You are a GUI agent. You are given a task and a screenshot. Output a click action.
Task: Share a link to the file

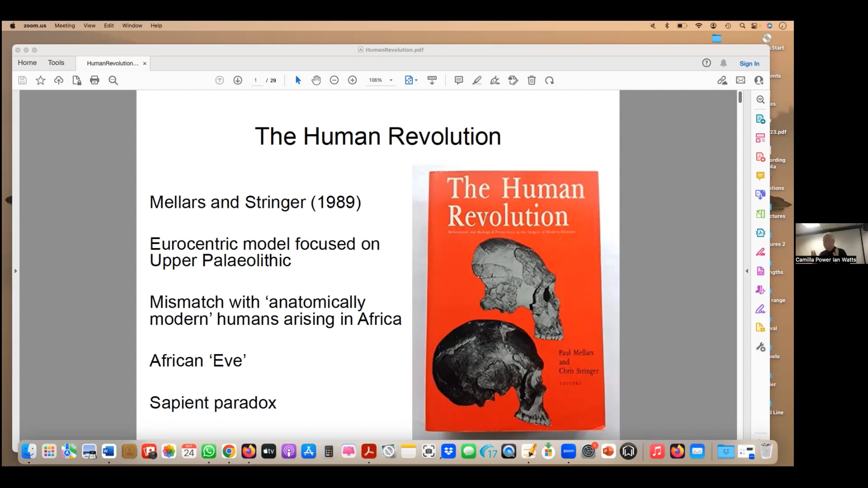pyautogui.click(x=722, y=80)
